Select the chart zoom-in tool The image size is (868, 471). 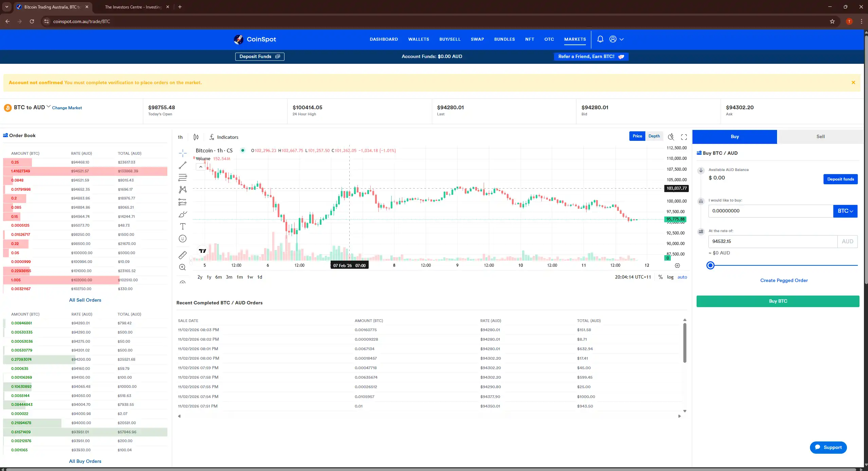183,267
